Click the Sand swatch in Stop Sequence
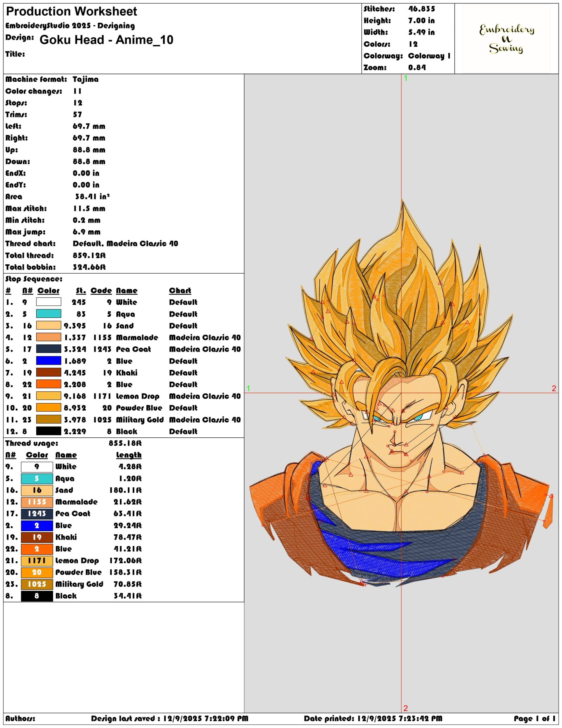The image size is (562, 728). [49, 325]
